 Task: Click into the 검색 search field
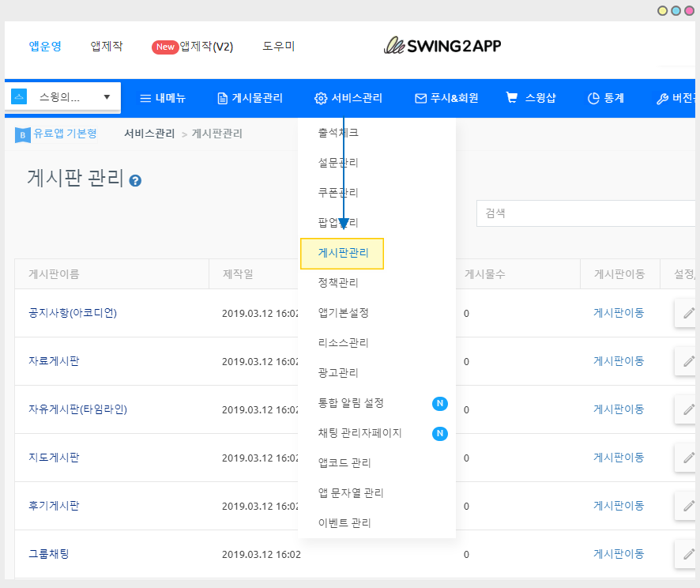pyautogui.click(x=586, y=213)
